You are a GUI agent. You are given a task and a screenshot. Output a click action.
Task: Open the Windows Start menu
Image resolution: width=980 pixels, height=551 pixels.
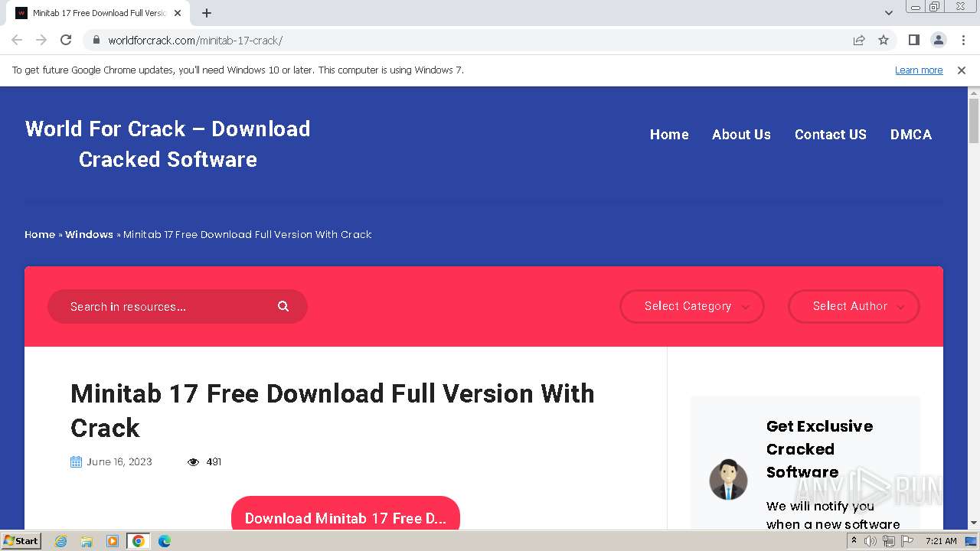[x=21, y=541]
